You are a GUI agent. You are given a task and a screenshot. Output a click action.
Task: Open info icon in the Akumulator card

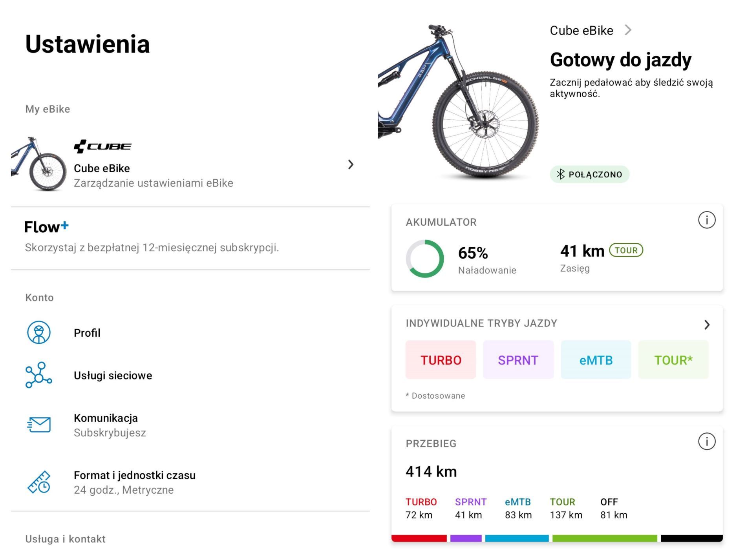706,220
